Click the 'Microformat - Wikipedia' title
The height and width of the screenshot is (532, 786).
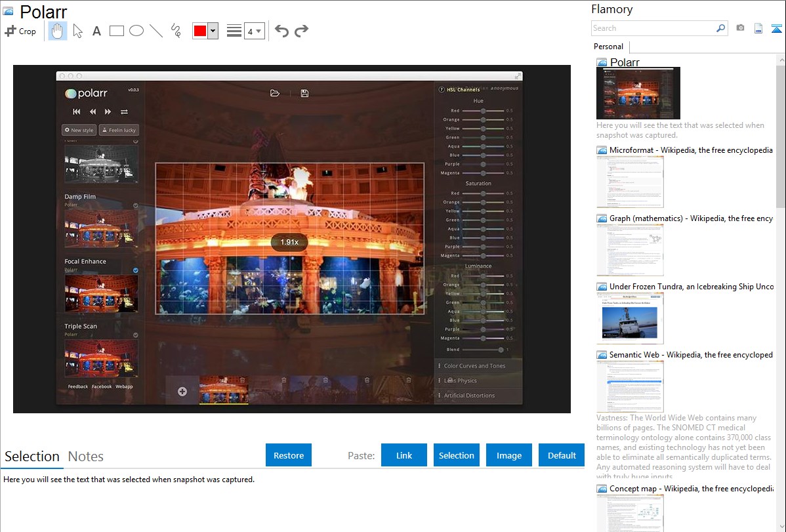click(x=691, y=150)
